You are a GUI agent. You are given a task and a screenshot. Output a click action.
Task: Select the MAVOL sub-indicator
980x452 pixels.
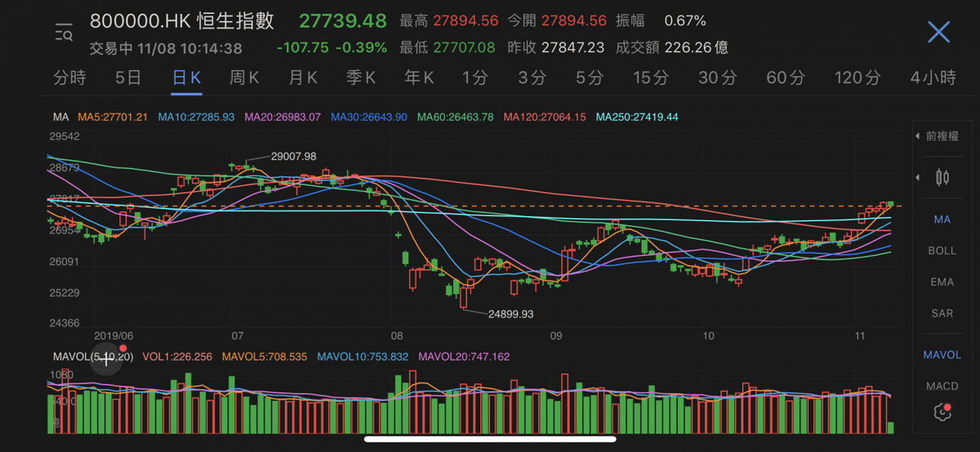[942, 355]
